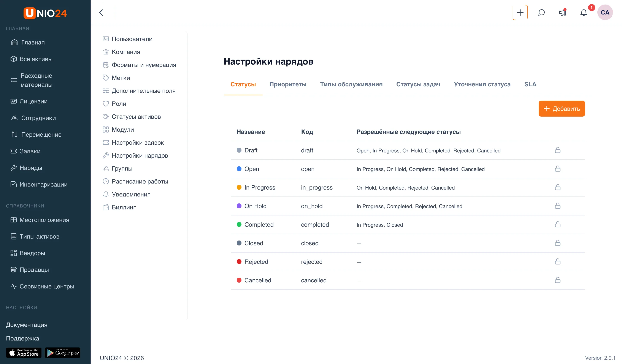This screenshot has height=364, width=622.
Task: Click the Google Play badge
Action: (x=62, y=353)
